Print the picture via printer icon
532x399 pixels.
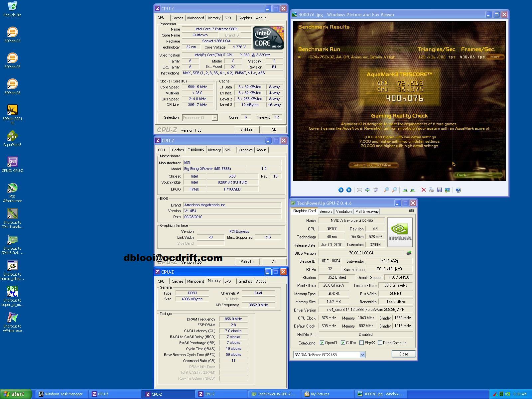(432, 190)
